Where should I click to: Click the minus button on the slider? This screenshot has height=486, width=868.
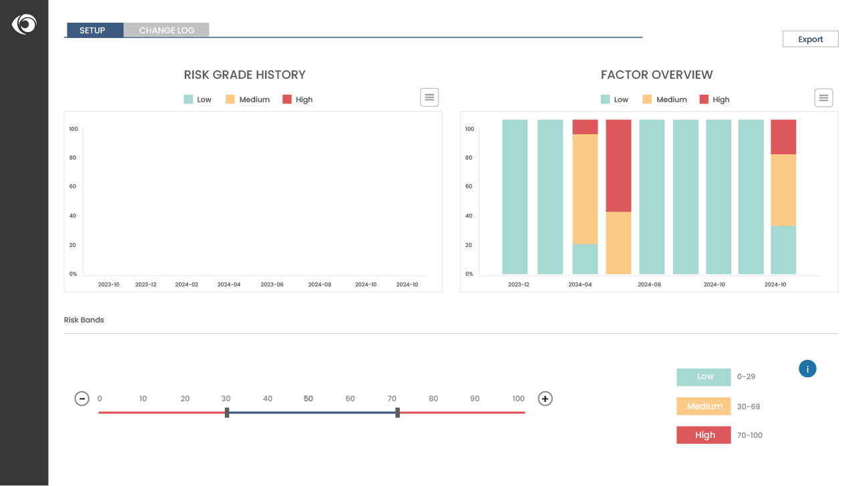click(81, 399)
